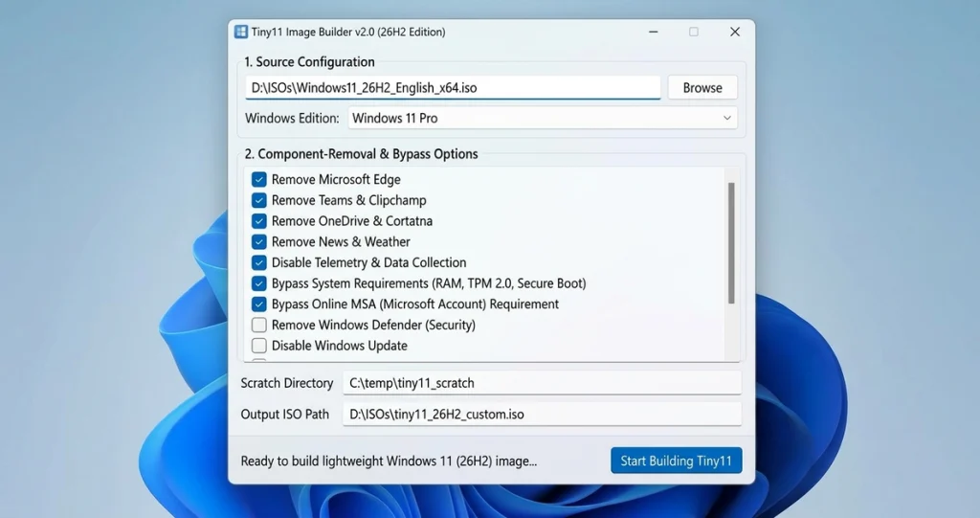The image size is (980, 518).
Task: Click the window title text Tiny11 Image Builder v2.0
Action: 348,32
